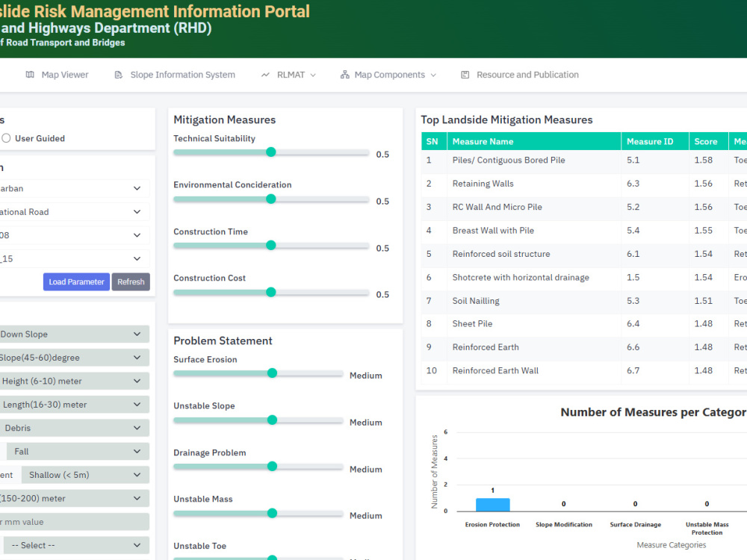Click the Load Parameter button

pyautogui.click(x=76, y=282)
